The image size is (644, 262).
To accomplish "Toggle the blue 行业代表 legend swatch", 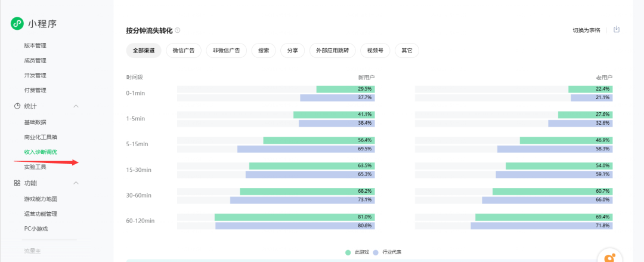I will pos(376,252).
